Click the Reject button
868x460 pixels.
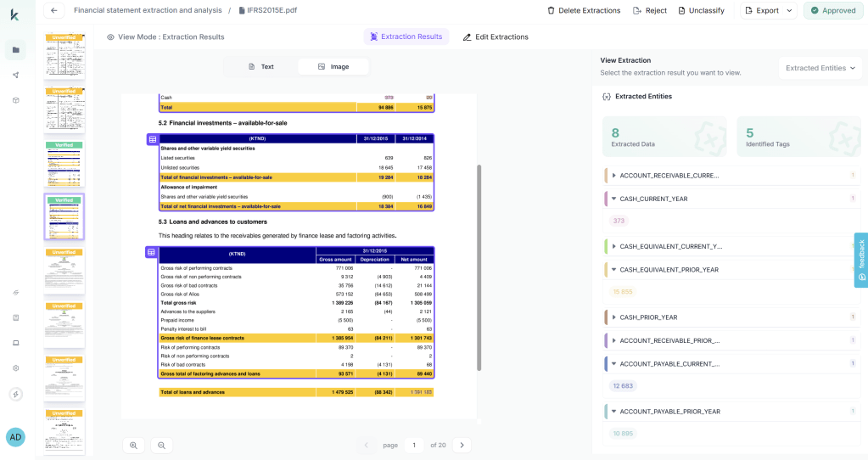pos(650,10)
